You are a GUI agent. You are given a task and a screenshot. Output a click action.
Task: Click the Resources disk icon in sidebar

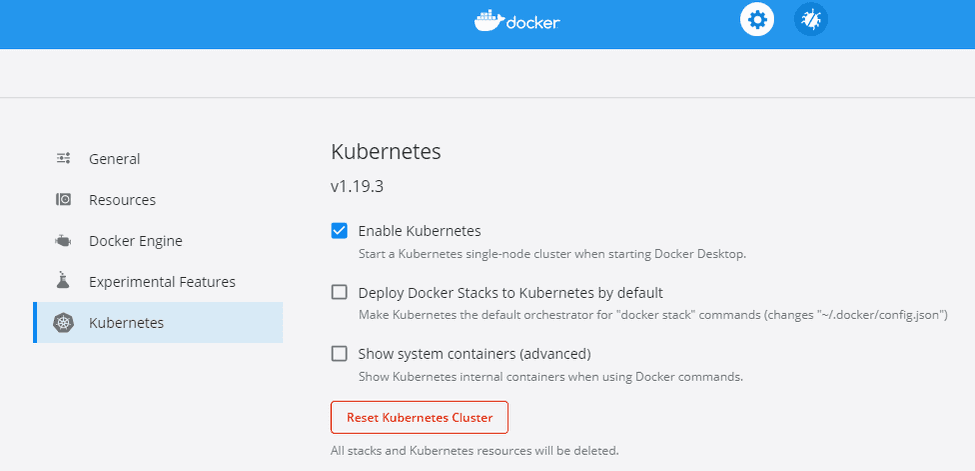coord(63,200)
